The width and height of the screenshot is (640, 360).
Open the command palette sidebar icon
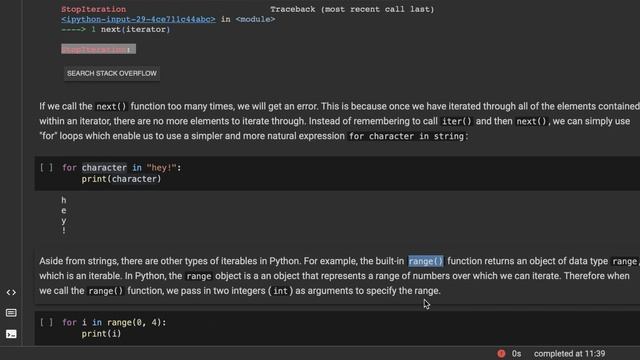(x=11, y=313)
